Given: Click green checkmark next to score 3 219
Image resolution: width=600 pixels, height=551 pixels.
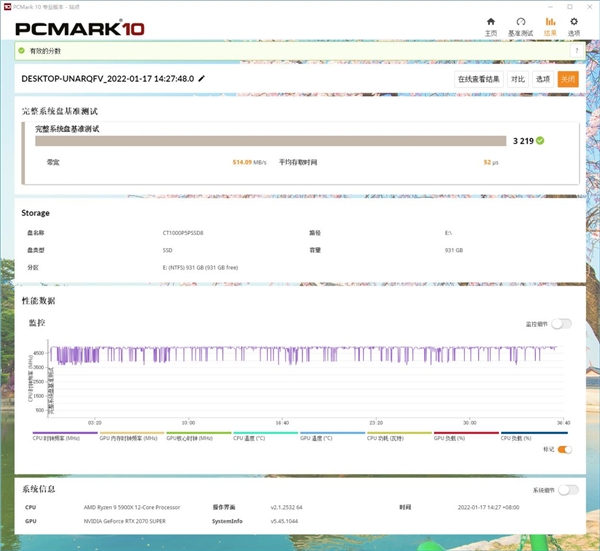Looking at the screenshot, I should tap(540, 141).
